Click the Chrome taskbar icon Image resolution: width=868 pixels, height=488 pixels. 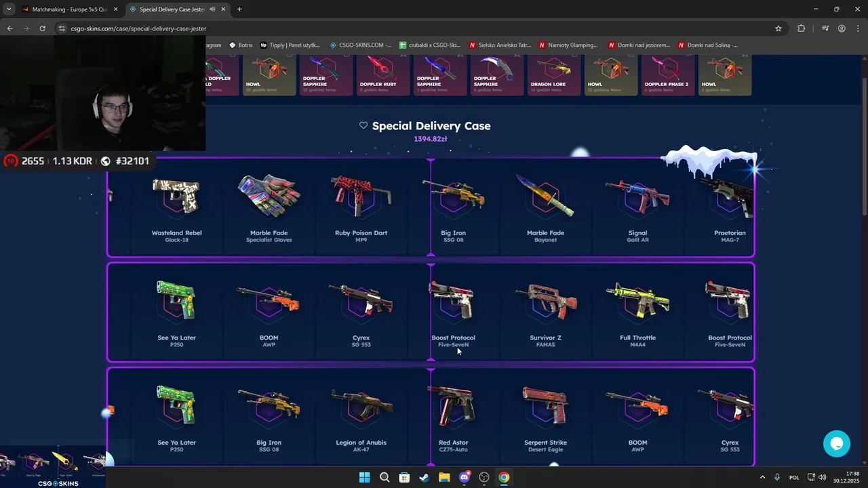pos(504,477)
